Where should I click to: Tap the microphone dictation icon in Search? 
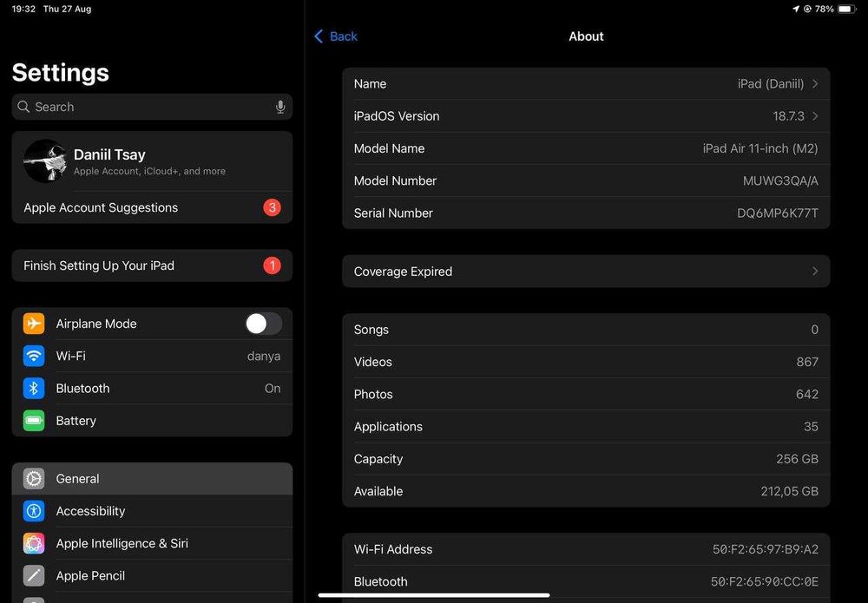pyautogui.click(x=280, y=107)
